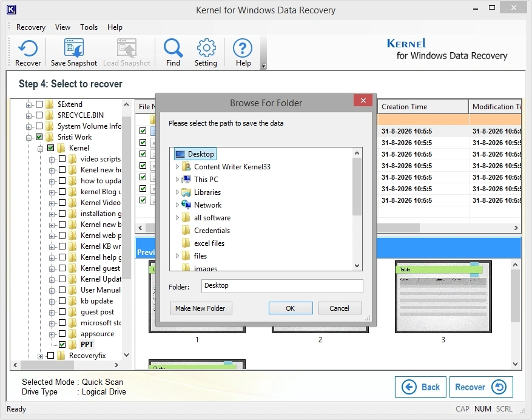Click file list scroll-right arrow
Screen dimensions: 532x420
point(516,228)
